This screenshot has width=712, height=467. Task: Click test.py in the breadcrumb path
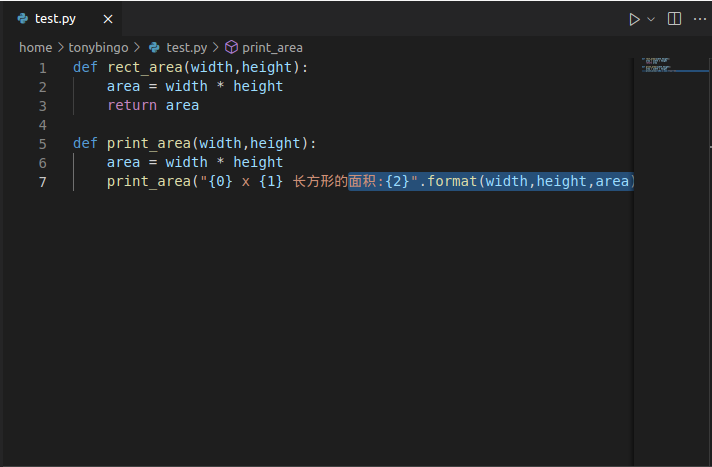(x=187, y=47)
